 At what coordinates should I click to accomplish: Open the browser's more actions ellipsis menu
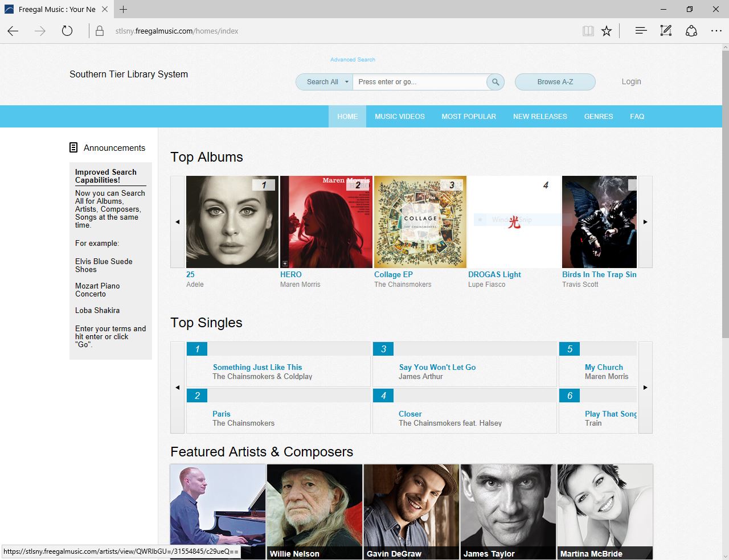pyautogui.click(x=716, y=31)
